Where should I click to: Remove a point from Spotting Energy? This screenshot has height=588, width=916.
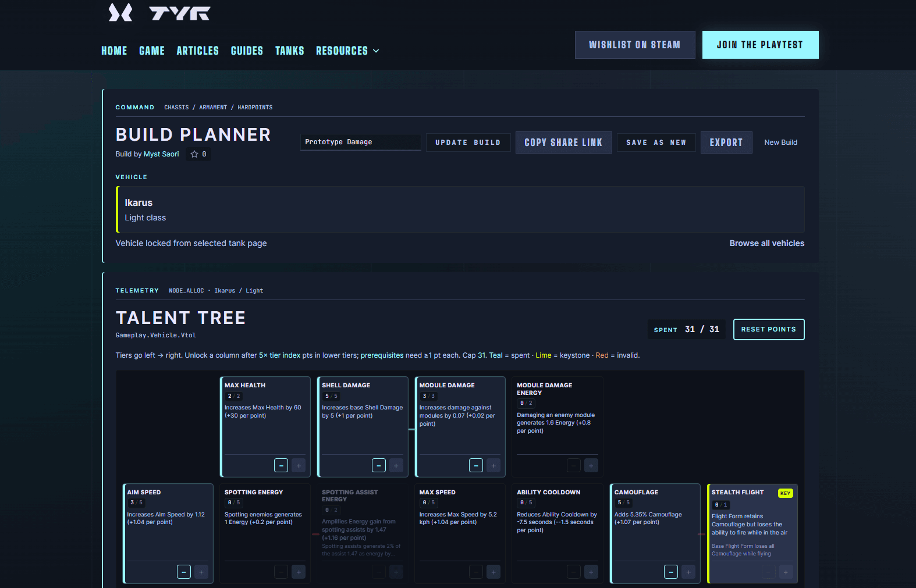pos(281,572)
